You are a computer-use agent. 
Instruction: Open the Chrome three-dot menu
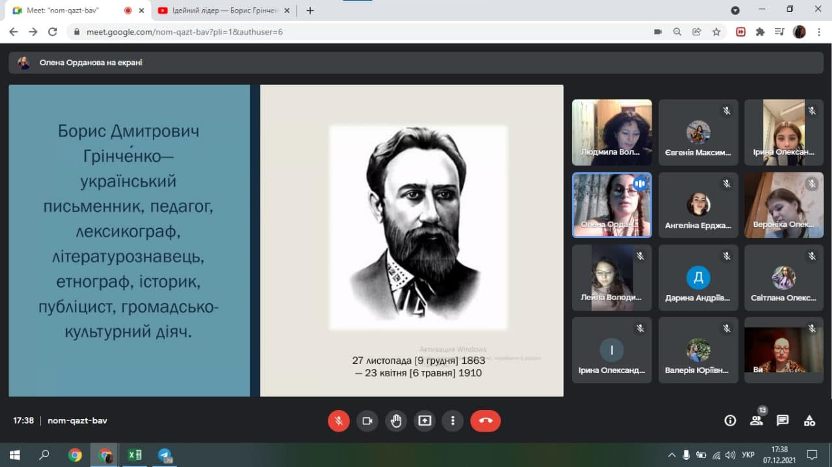pyautogui.click(x=819, y=32)
